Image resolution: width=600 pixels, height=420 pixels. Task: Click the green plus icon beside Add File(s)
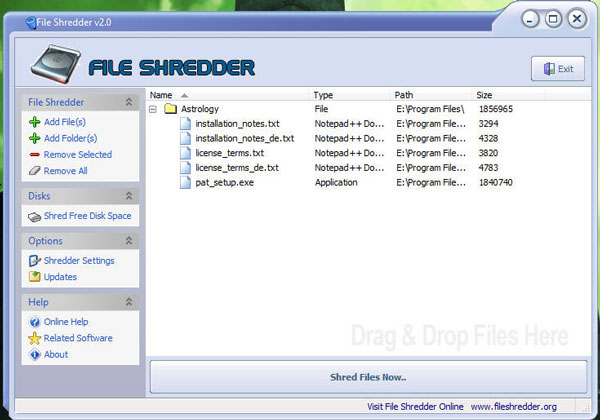click(x=34, y=122)
